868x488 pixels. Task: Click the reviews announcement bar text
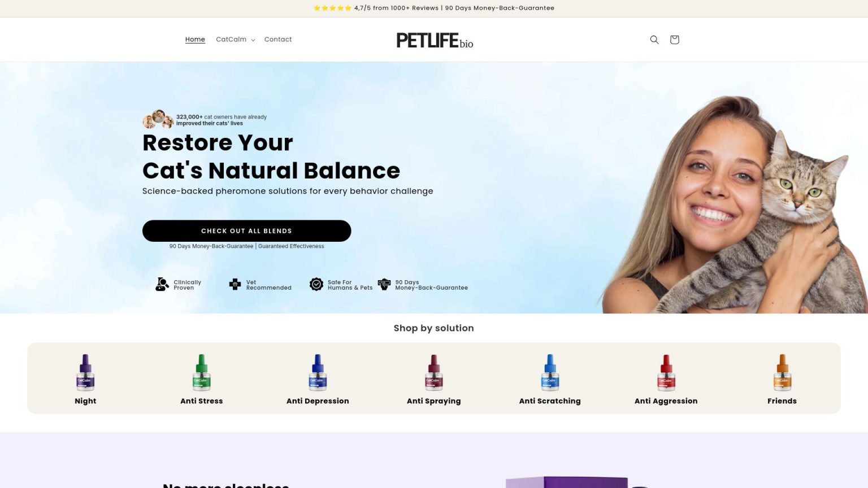(434, 8)
